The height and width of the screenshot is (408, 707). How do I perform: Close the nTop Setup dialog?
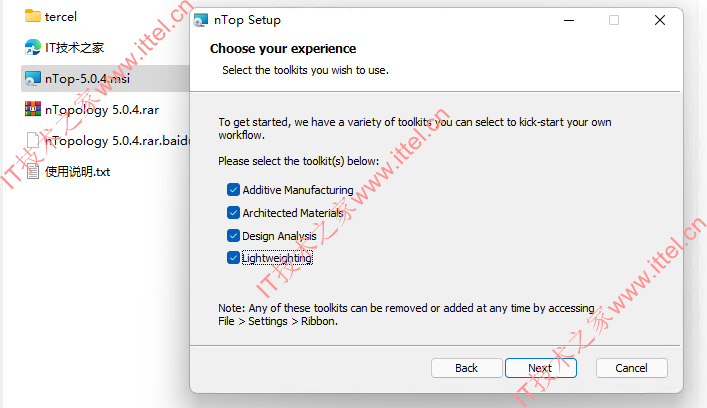click(x=660, y=20)
